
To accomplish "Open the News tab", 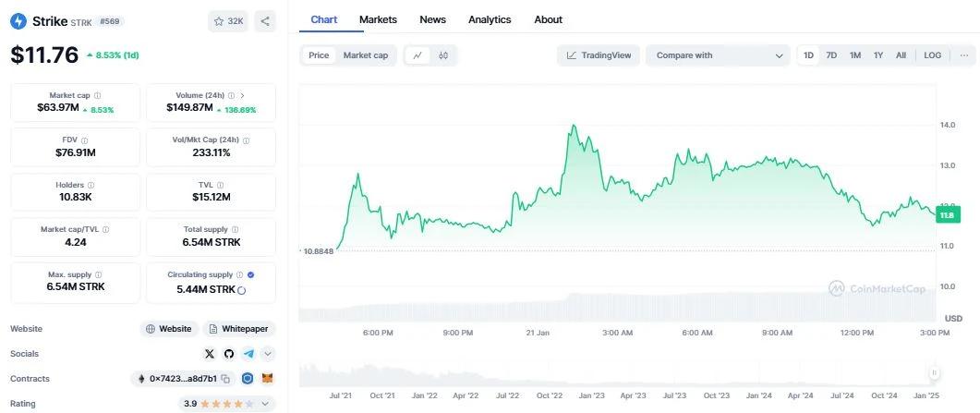I will tap(432, 19).
